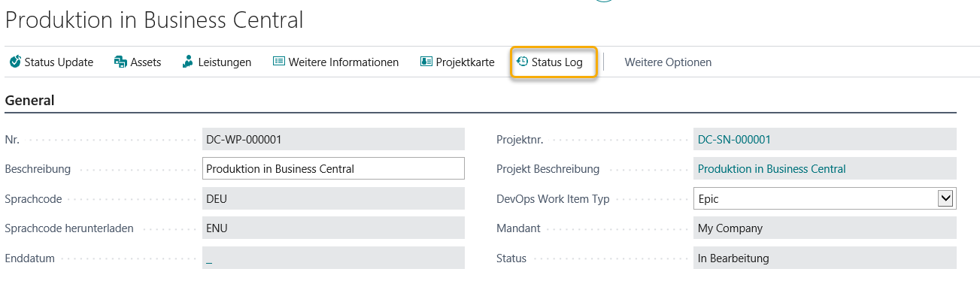Click the Mandant field label
The image size is (980, 290).
[x=518, y=228]
